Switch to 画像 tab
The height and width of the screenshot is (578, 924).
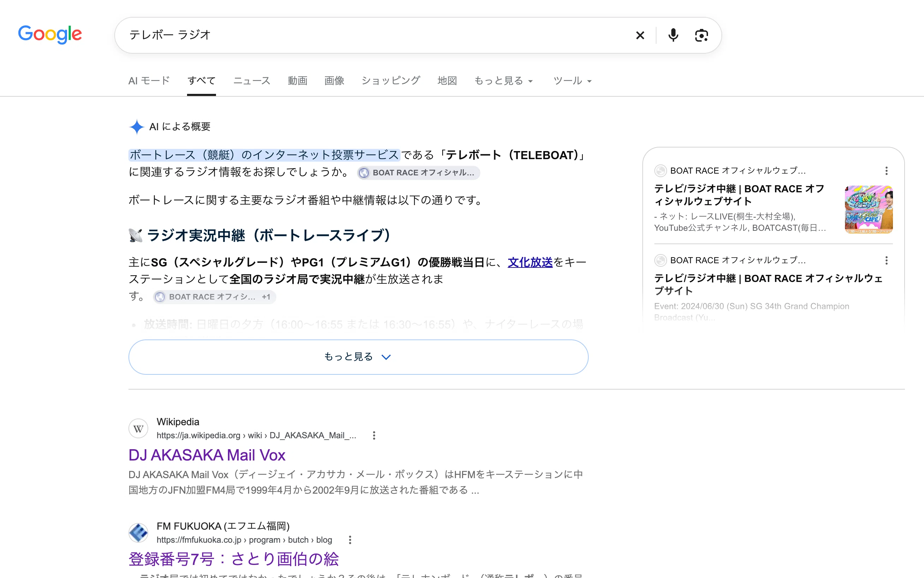pos(334,81)
